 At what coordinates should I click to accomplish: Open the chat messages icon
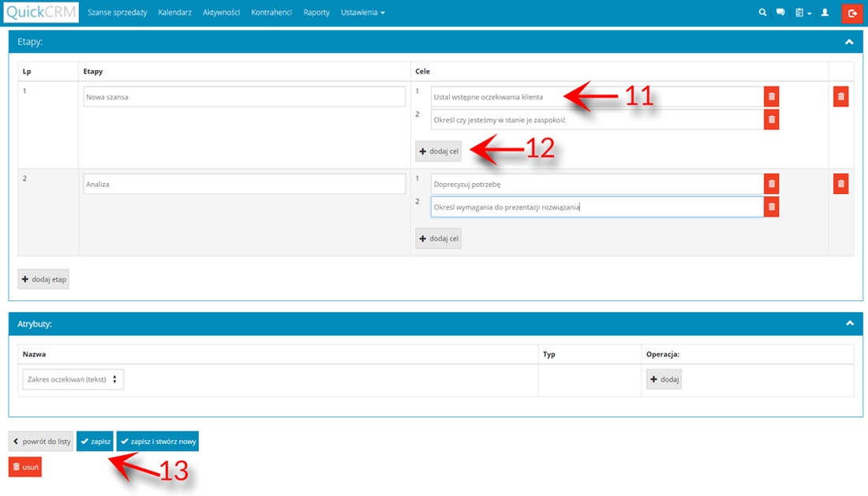tap(780, 13)
